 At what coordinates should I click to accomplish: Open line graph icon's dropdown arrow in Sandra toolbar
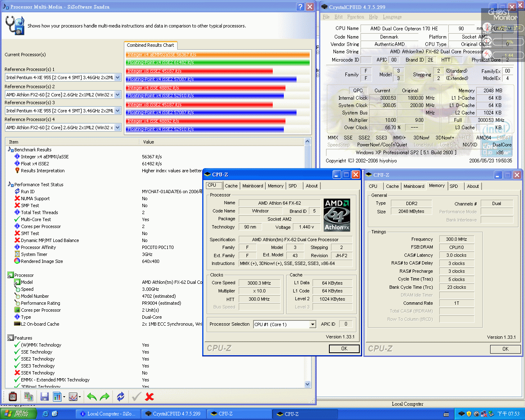[79, 397]
